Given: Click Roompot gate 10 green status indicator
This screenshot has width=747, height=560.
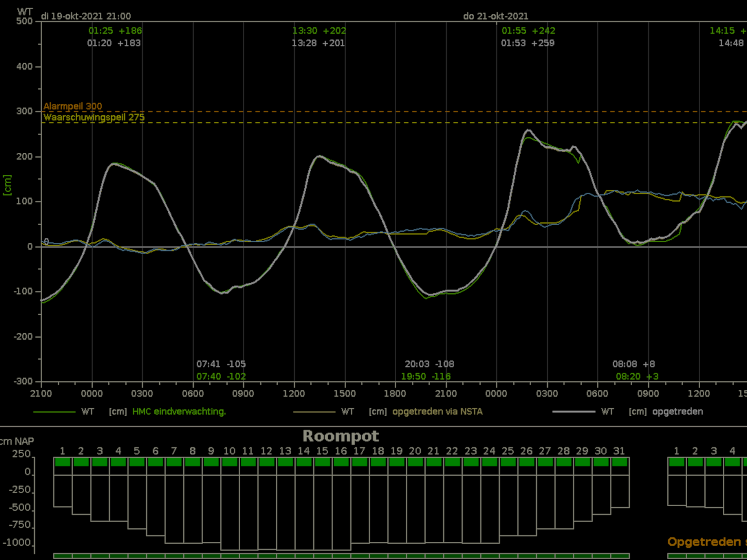Looking at the screenshot, I should pos(230,462).
